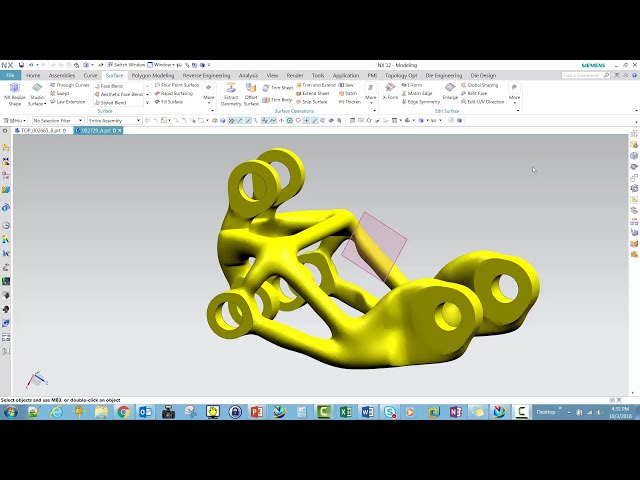
Task: Open Google Chrome from the taskbar
Action: (123, 412)
